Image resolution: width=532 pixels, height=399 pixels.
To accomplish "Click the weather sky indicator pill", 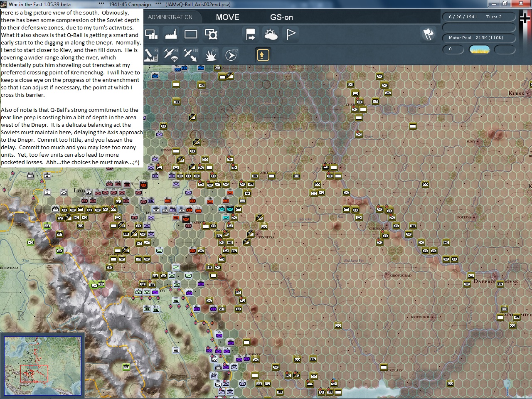I will (x=479, y=49).
